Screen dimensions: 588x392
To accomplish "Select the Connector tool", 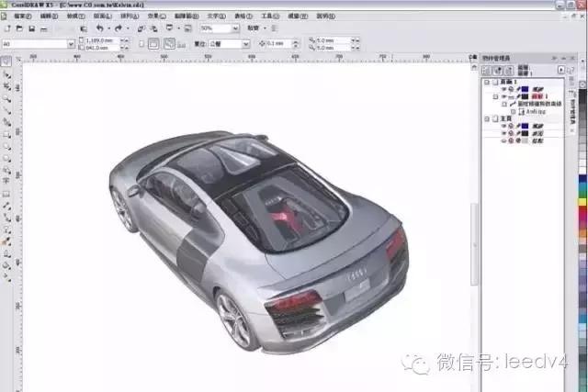I will pyautogui.click(x=6, y=218).
